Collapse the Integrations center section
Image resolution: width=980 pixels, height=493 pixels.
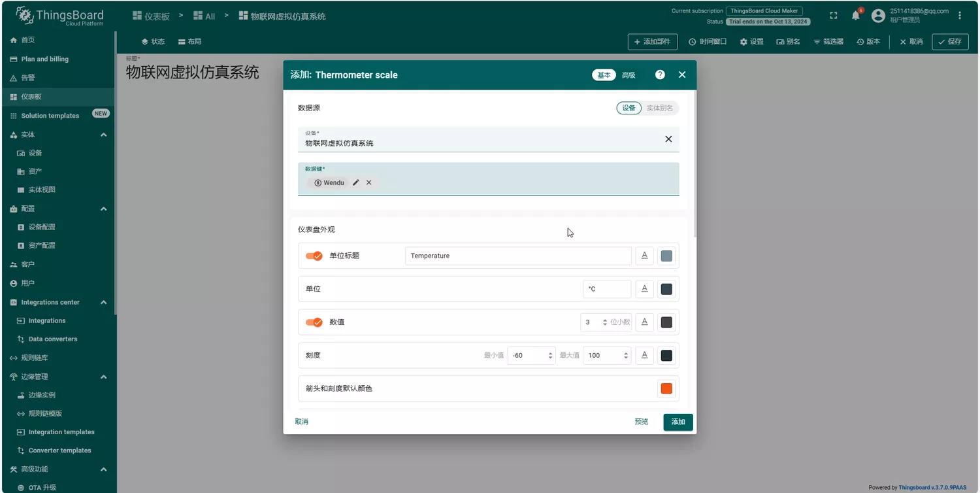tap(103, 302)
